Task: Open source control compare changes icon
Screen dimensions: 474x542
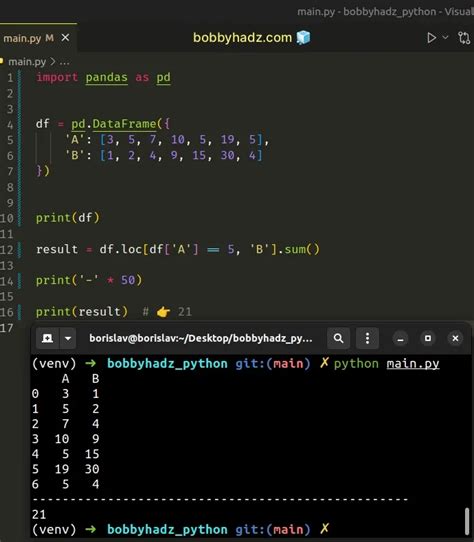Action: tap(464, 38)
